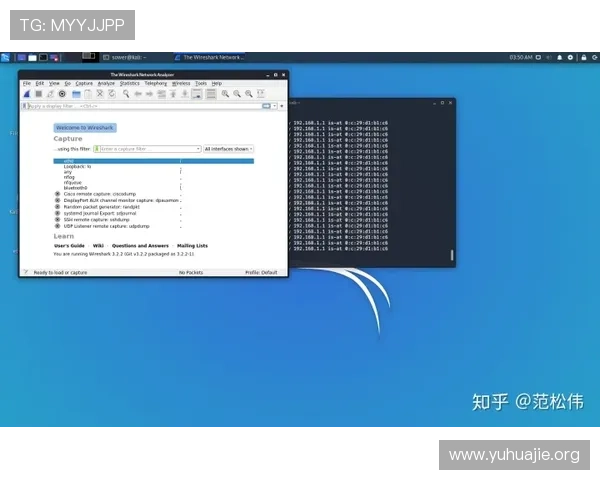The width and height of the screenshot is (600, 480).
Task: Focus the Enter a capture filter field
Action: point(148,149)
